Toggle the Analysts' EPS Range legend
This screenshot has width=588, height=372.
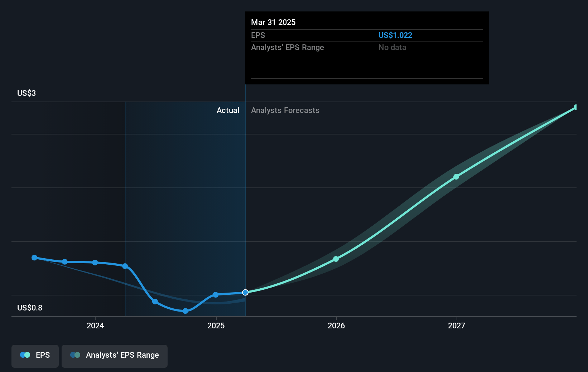(x=115, y=356)
